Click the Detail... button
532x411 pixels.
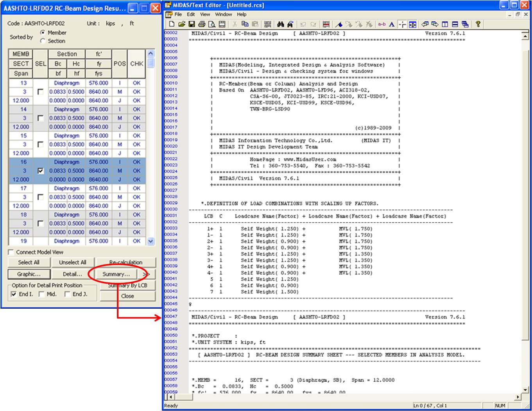[72, 274]
